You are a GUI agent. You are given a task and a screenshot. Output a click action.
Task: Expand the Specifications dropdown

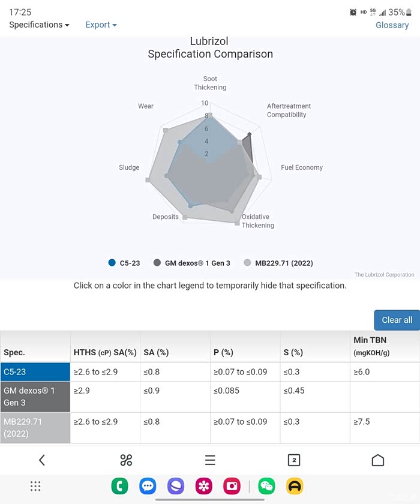39,25
